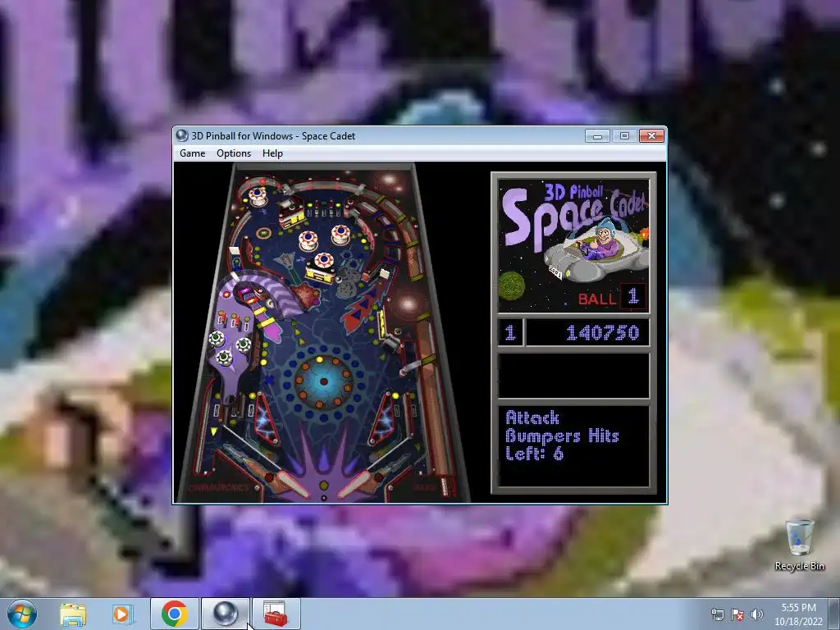Open the Windows Start menu
The image size is (840, 630).
22,614
